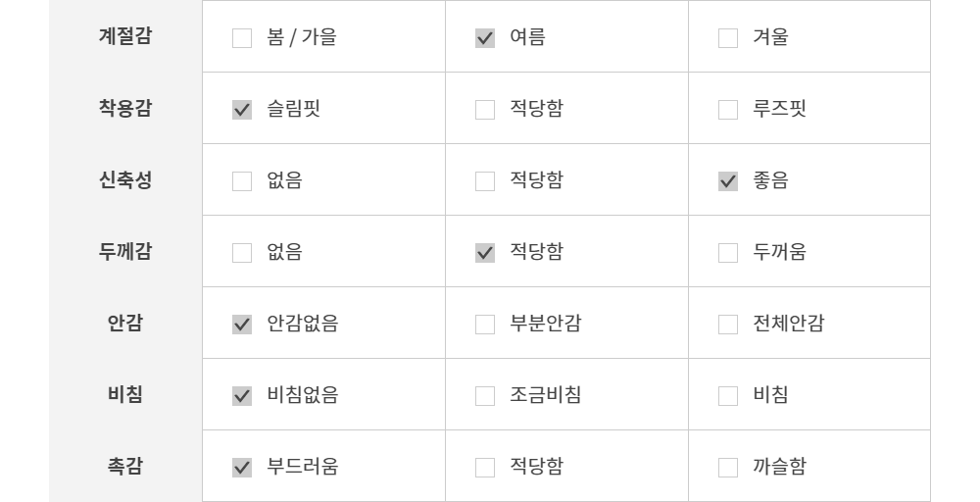Uncheck 적당함 in the 두께감 row
This screenshot has height=502, width=980.
click(485, 253)
